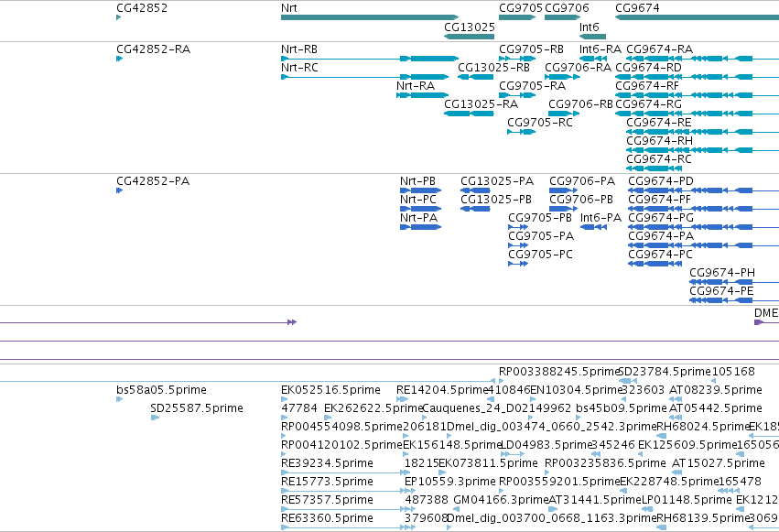Select protein CG9674-PA

(x=704, y=245)
